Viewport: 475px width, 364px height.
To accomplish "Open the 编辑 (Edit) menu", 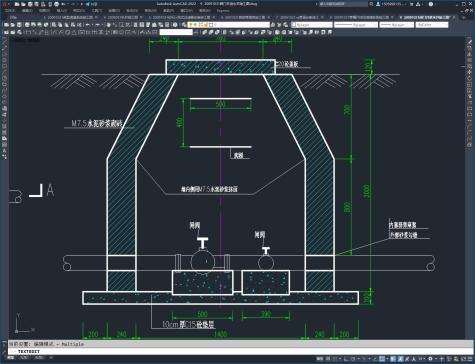I will [x=27, y=11].
